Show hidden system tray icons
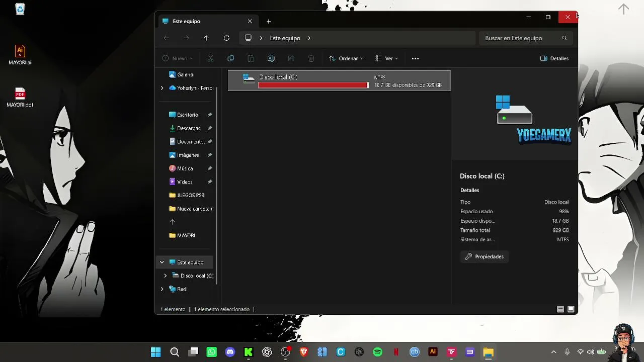This screenshot has width=644, height=362. 554,352
